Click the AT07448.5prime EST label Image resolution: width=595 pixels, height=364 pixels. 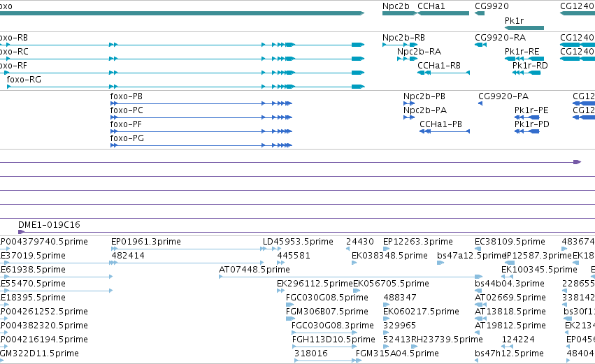pyautogui.click(x=255, y=270)
